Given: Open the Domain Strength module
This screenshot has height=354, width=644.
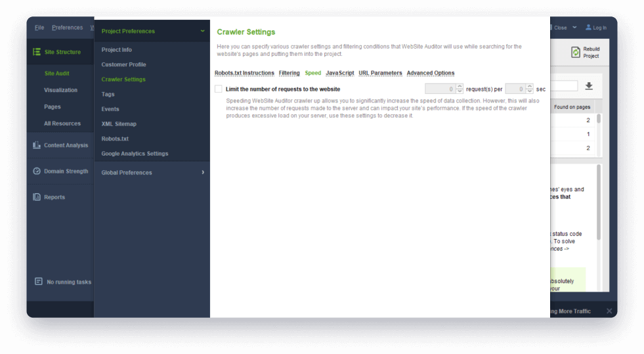Looking at the screenshot, I should [66, 171].
